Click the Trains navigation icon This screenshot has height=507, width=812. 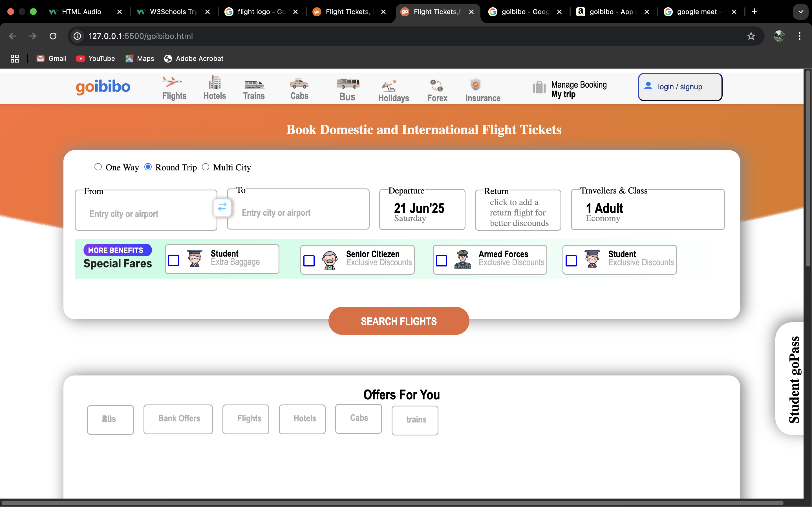point(254,84)
